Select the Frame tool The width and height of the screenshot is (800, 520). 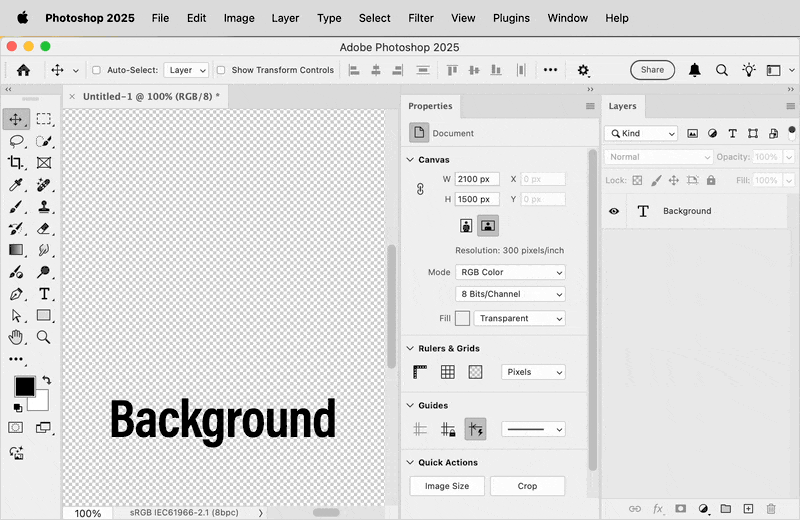tap(44, 163)
